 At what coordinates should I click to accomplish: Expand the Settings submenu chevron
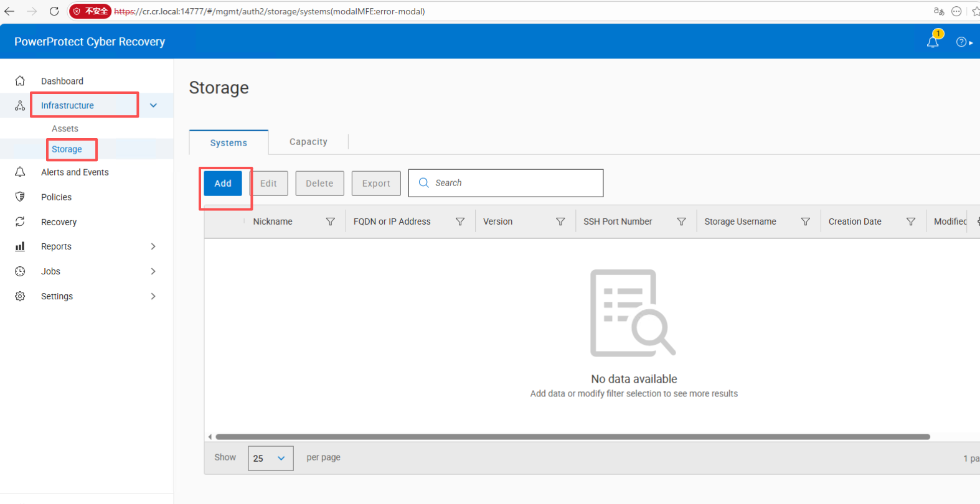point(153,296)
